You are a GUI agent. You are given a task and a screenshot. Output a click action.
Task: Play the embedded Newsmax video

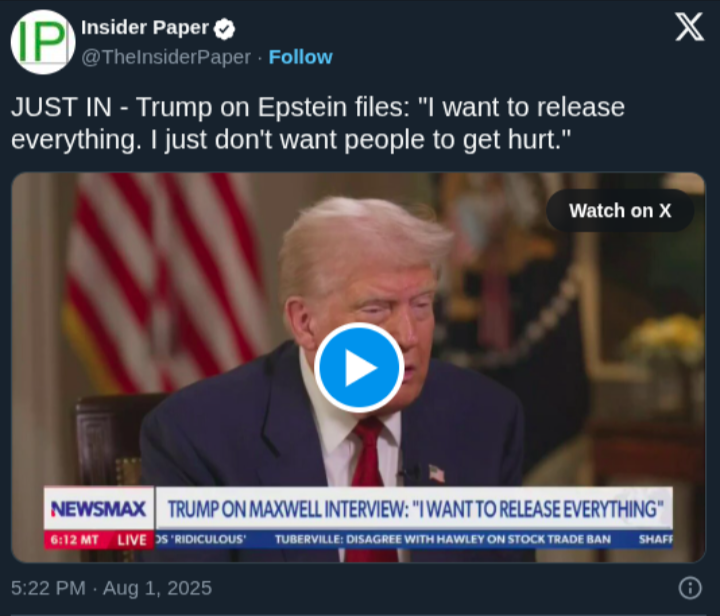[359, 368]
